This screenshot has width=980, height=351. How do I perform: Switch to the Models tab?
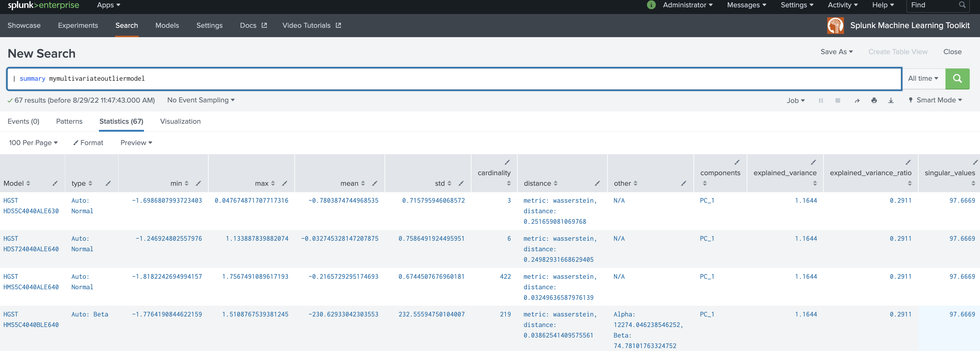[x=167, y=25]
